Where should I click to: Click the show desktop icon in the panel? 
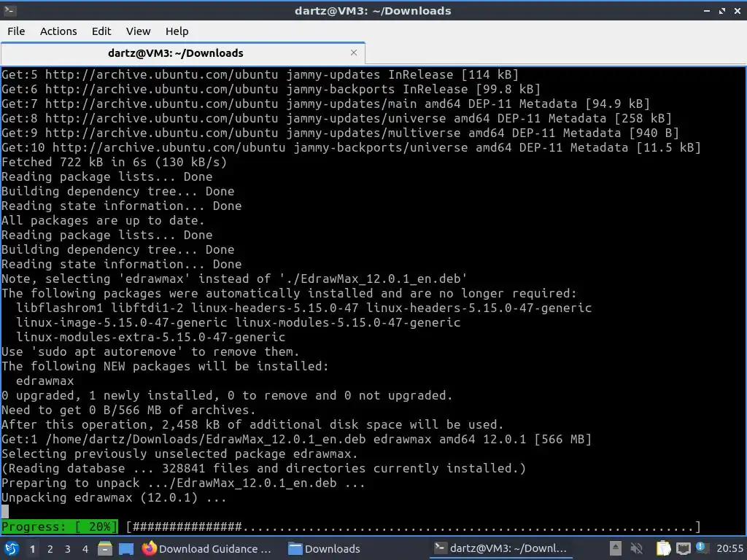[x=126, y=548]
